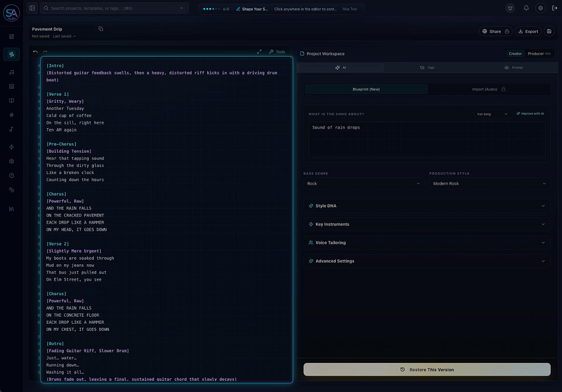
Task: Open the double music note icon in sidebar
Action: pos(11,72)
